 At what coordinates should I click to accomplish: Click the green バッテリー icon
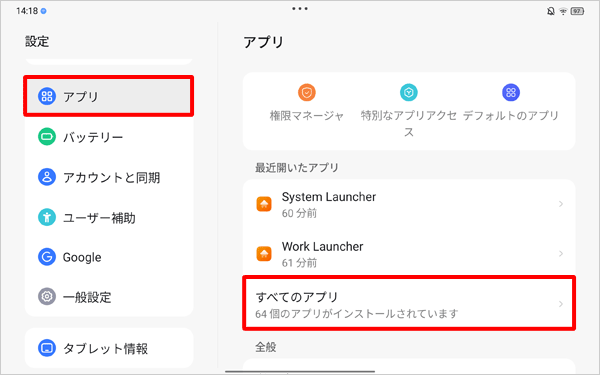pyautogui.click(x=47, y=137)
